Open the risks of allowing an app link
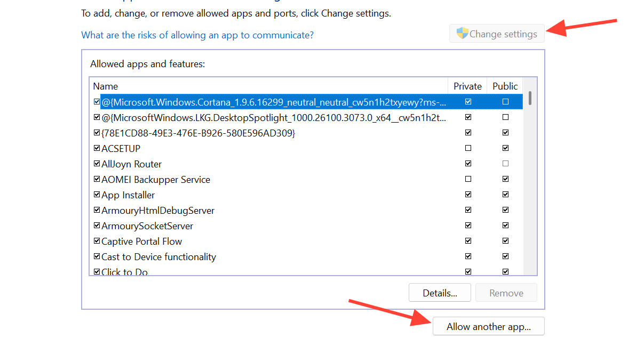This screenshot has height=362, width=644. 197,35
